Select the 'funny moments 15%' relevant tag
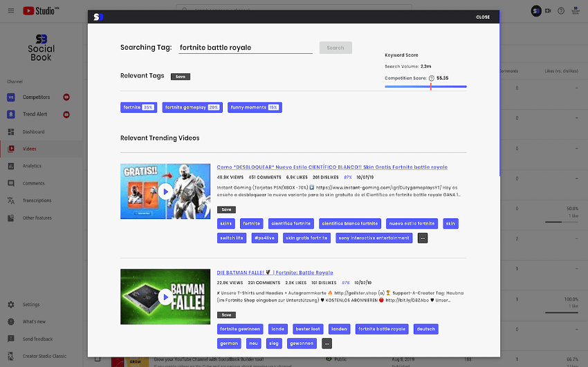Viewport: 588px width, 367px height. (x=255, y=107)
